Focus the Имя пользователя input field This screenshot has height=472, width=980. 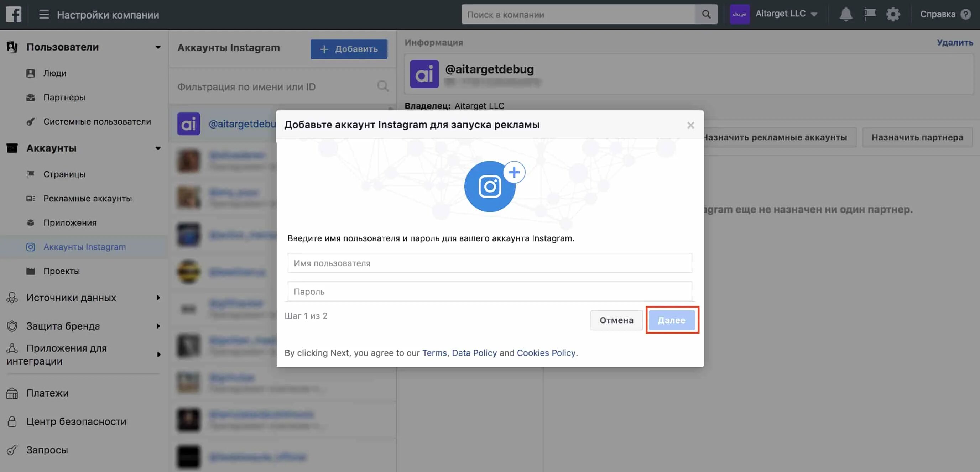pos(489,263)
